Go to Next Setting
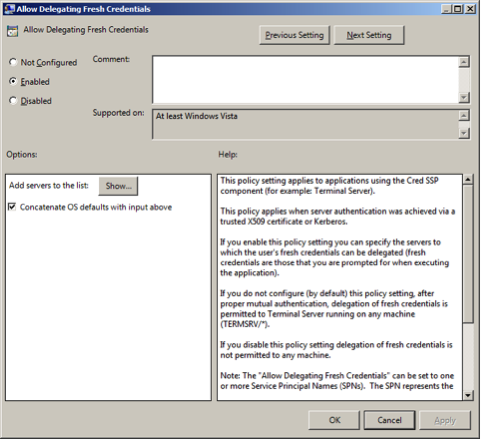Viewport: 481px width, 440px height. pyautogui.click(x=369, y=35)
